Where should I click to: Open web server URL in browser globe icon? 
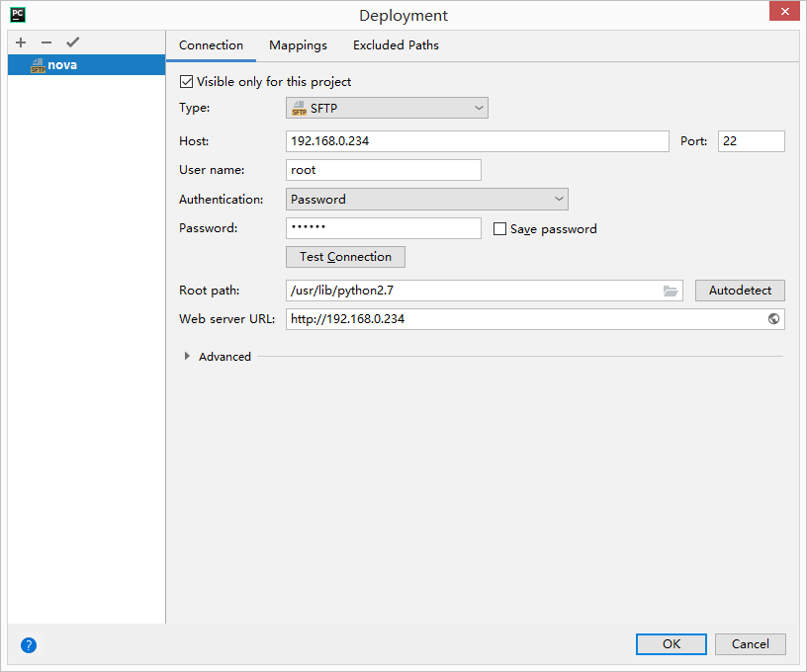click(x=773, y=319)
